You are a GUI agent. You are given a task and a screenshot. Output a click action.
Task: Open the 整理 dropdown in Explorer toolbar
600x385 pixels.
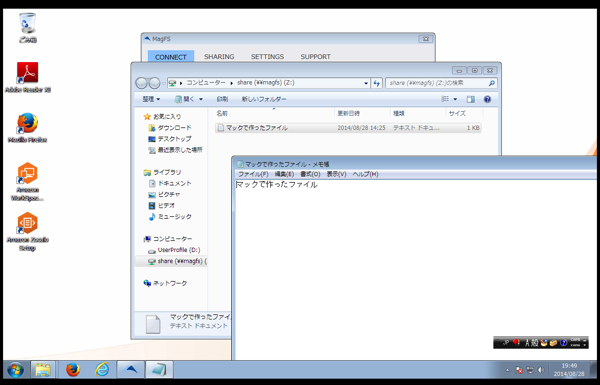pos(151,99)
